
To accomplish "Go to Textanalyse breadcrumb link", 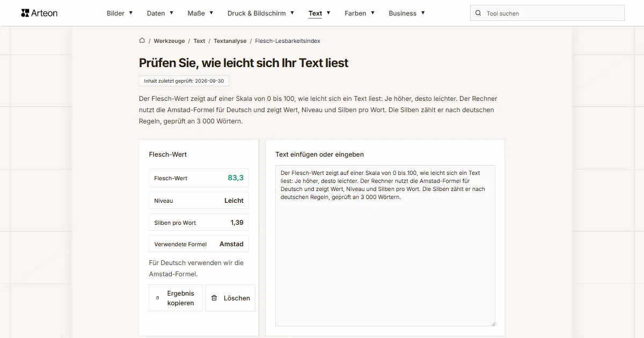I will click(x=230, y=41).
